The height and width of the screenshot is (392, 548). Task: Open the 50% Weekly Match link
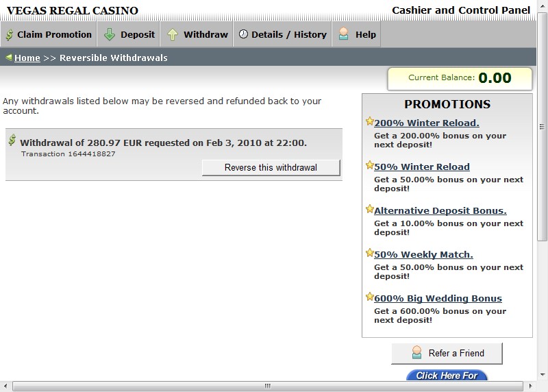click(x=423, y=254)
